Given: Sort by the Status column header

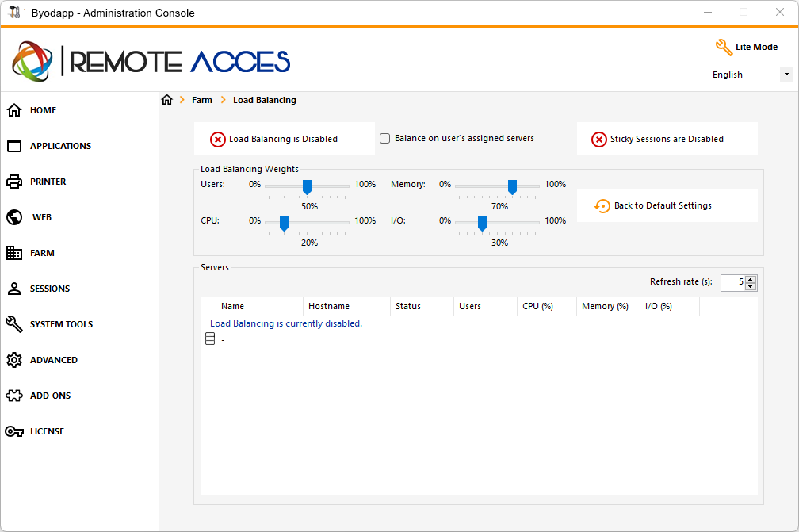Looking at the screenshot, I should click(x=422, y=306).
